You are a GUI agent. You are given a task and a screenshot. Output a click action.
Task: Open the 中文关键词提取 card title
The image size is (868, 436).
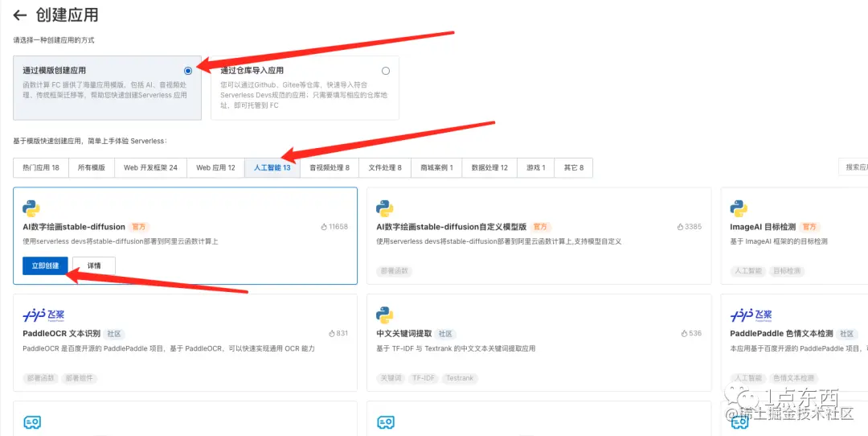(x=404, y=334)
